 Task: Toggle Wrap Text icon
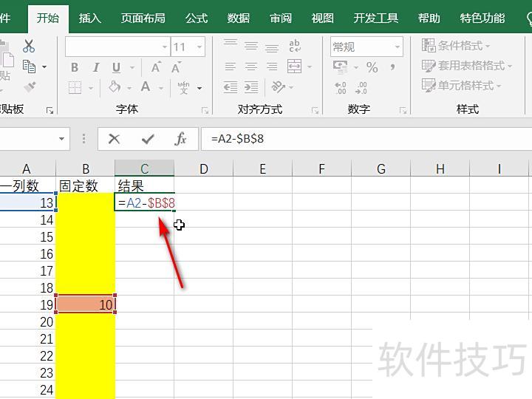[x=295, y=46]
